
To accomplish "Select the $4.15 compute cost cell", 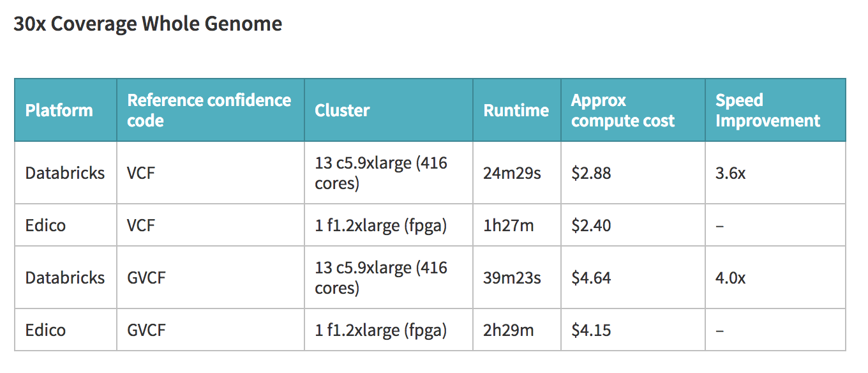I will 591,330.
